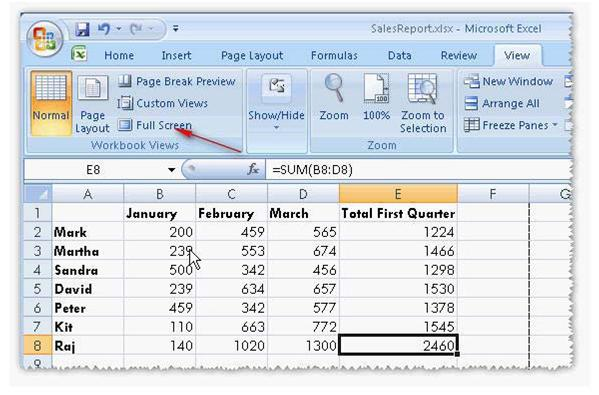Viewport: 599px width, 395px height.
Task: Open the Name Box dropdown arrow
Action: point(172,170)
